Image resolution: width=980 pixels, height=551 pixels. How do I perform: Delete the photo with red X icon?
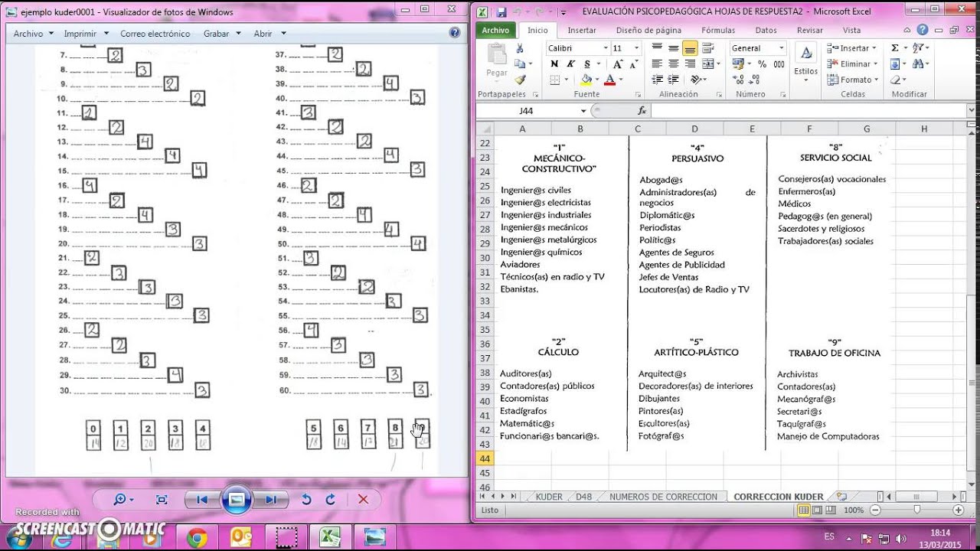(363, 500)
